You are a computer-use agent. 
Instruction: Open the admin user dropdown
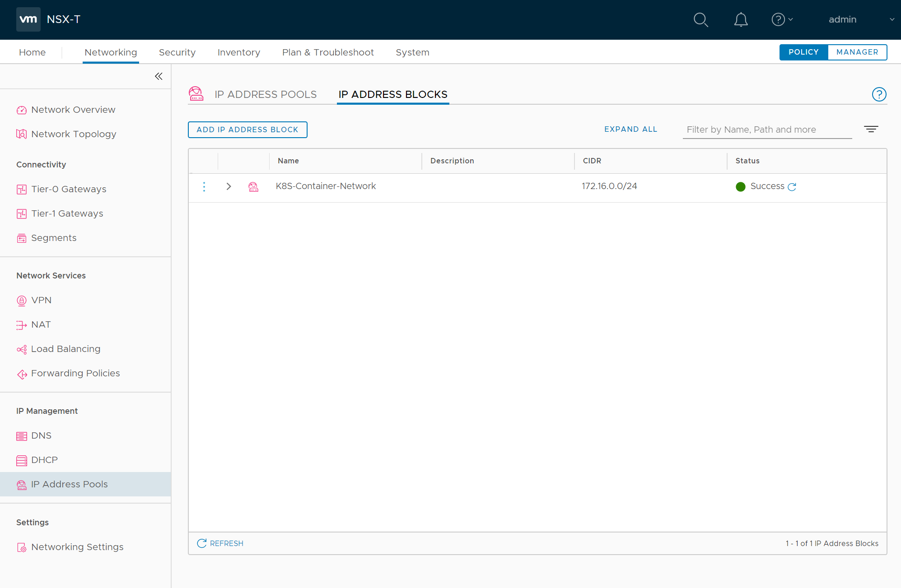point(861,19)
